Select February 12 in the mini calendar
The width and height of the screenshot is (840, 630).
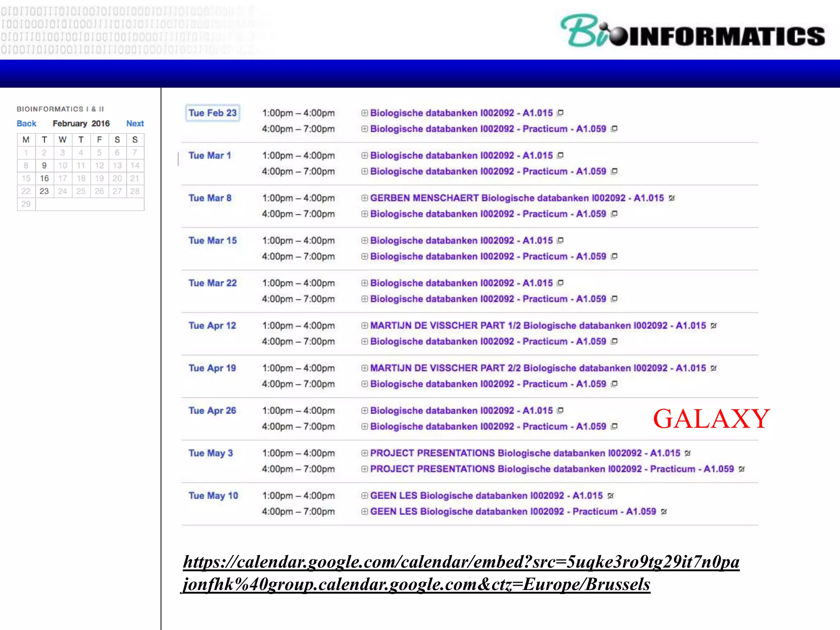pyautogui.click(x=99, y=166)
